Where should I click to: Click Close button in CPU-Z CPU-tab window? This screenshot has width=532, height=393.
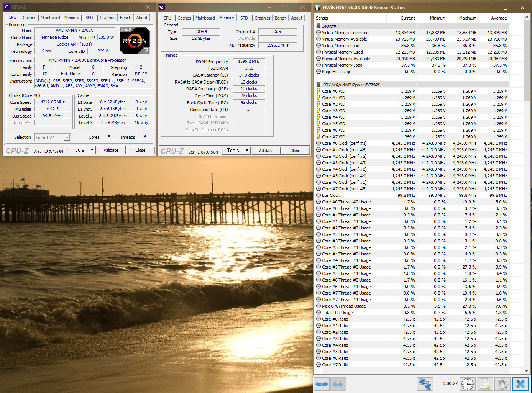[x=140, y=150]
